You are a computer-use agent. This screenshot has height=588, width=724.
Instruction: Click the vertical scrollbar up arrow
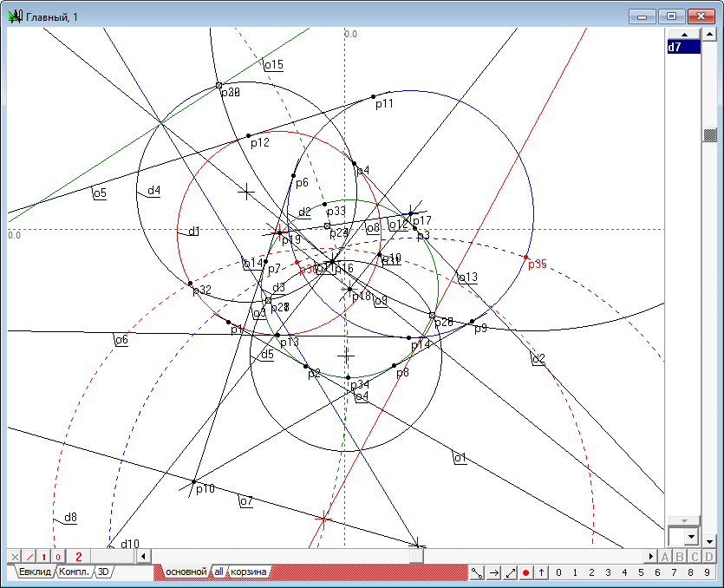coord(709,34)
